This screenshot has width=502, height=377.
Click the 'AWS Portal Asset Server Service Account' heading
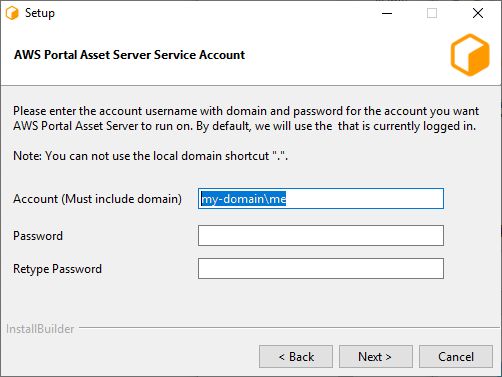129,55
